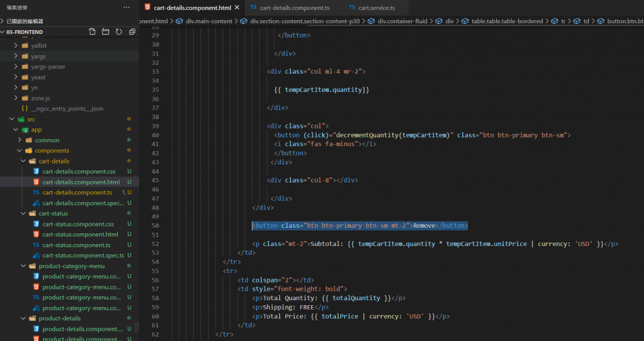
Task: Open explorer more actions ellipsis menu
Action: (x=126, y=8)
